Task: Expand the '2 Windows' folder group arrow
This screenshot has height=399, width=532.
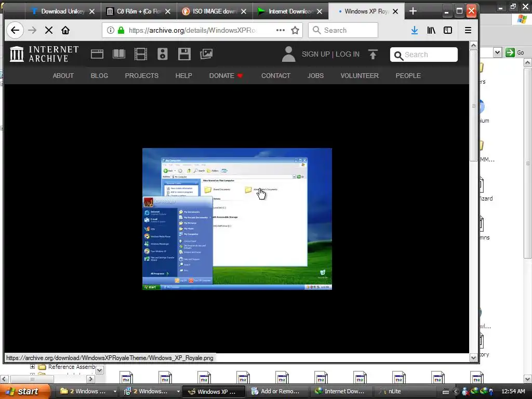Action: point(115,391)
